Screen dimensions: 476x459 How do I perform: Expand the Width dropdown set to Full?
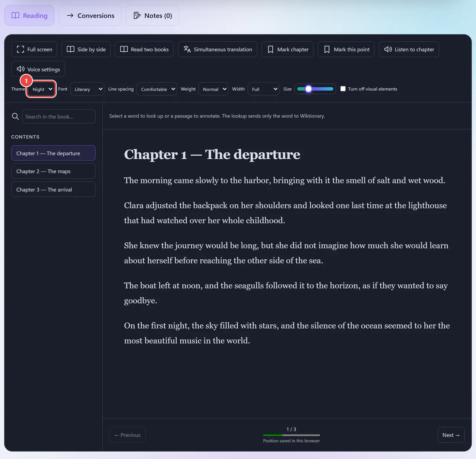[263, 89]
